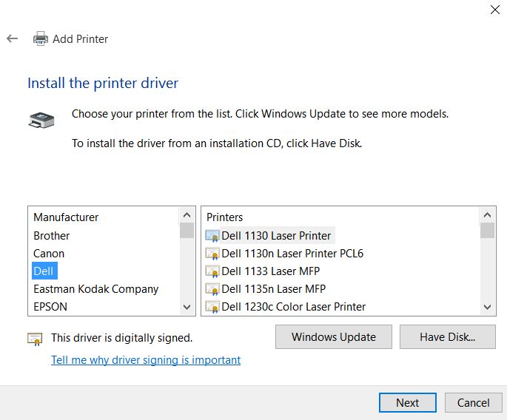Click the Have Disk button

coord(448,337)
